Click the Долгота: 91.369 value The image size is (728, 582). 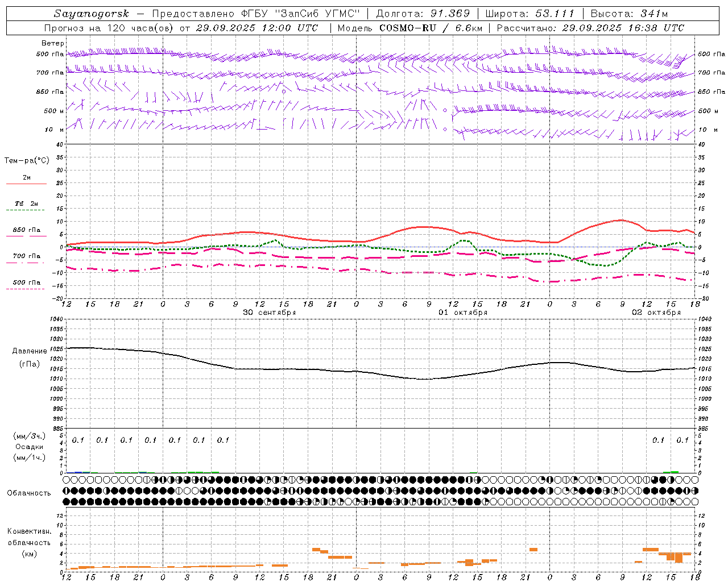coord(423,14)
